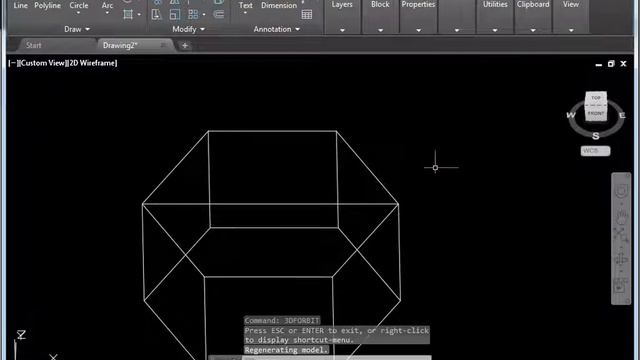The height and width of the screenshot is (360, 640).
Task: Expand the Properties panel
Action: pyautogui.click(x=418, y=30)
